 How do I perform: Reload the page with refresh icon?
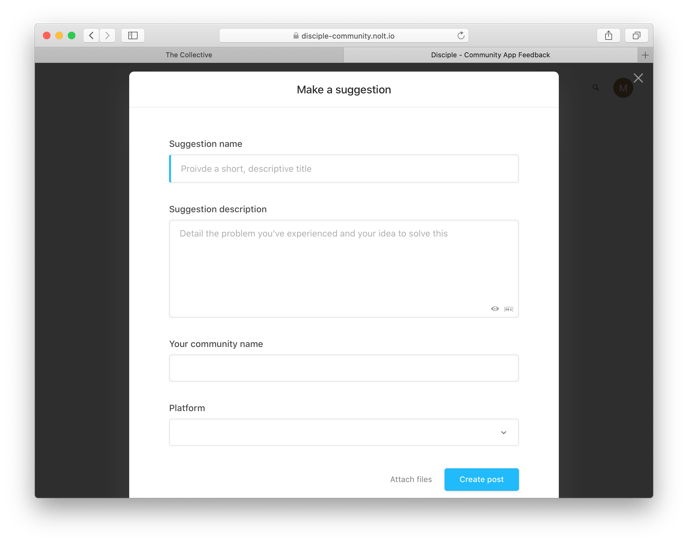pos(461,36)
